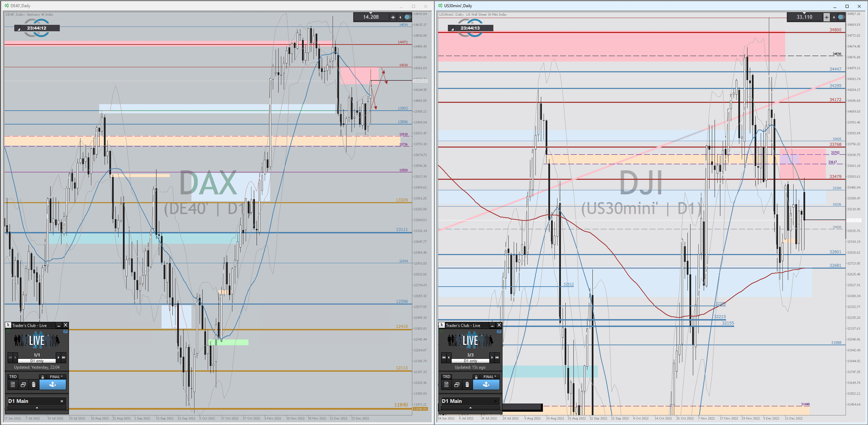This screenshot has height=425, width=868.
Task: Click the green circle status icon in DAX panel
Action: click(x=8, y=331)
